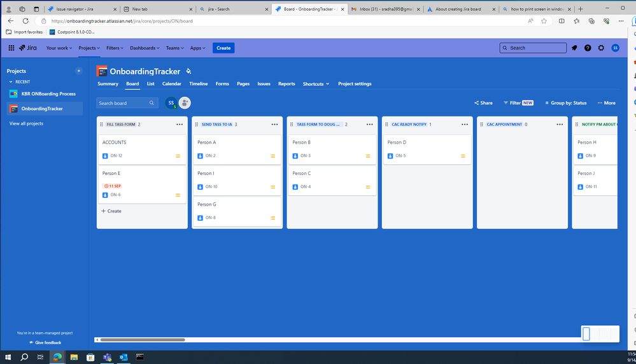This screenshot has height=364, width=636.
Task: Open FILL TASS FORM column more menu
Action: (x=180, y=125)
